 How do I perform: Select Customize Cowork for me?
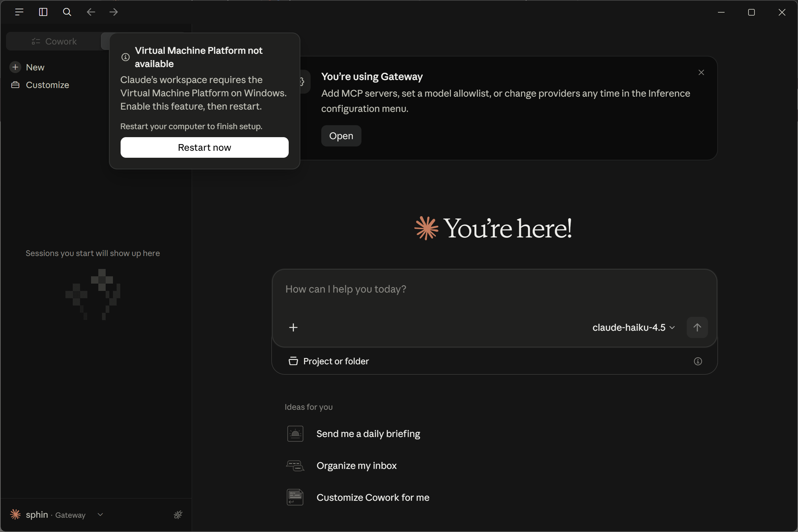373,497
